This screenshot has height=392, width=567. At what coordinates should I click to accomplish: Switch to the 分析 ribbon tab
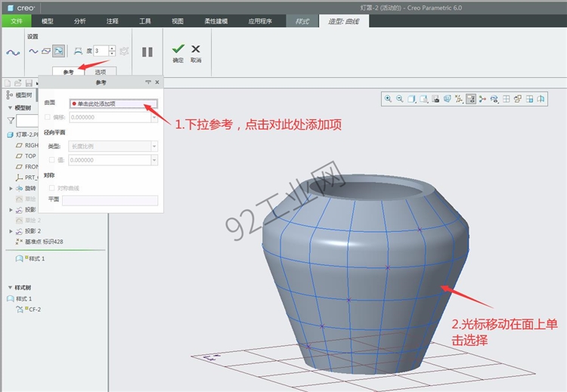pyautogui.click(x=80, y=21)
